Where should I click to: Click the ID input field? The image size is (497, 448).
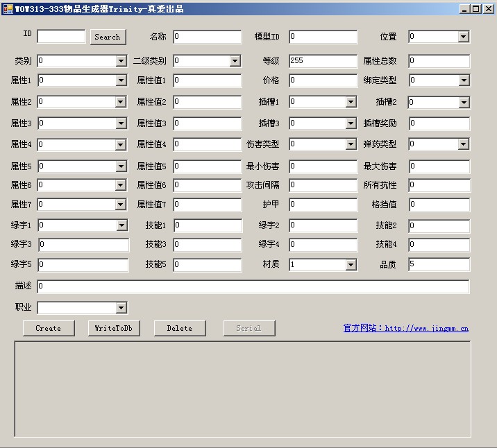pyautogui.click(x=61, y=36)
